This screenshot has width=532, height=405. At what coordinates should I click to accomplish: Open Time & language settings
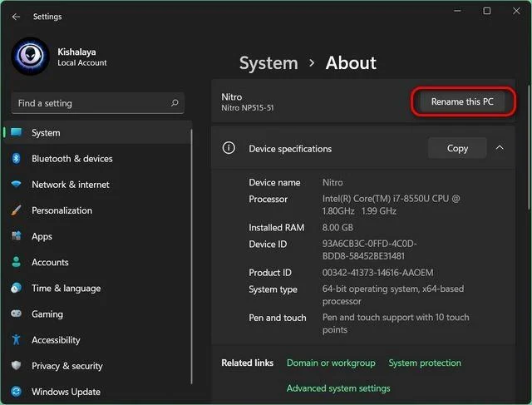point(98,289)
